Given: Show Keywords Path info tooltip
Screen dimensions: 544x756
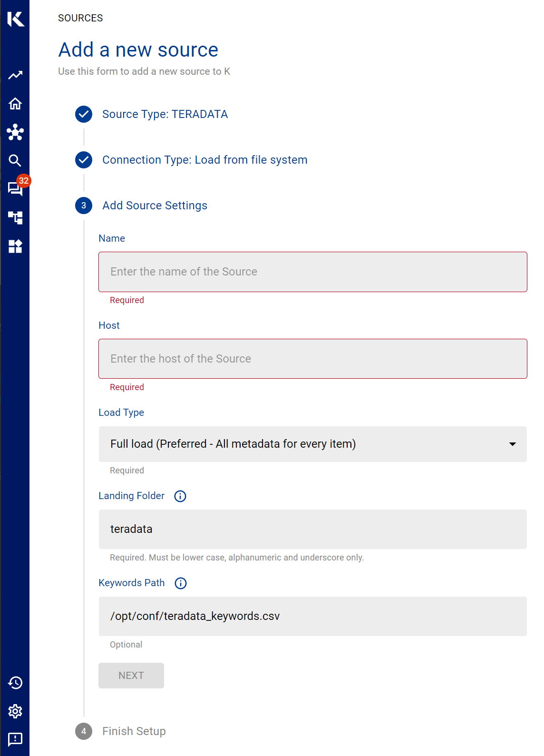Looking at the screenshot, I should (x=181, y=583).
